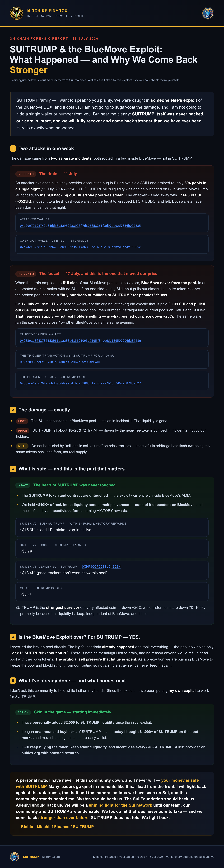Click the number 5 section badge
Screen dimensions: 224x868
coord(13,681)
